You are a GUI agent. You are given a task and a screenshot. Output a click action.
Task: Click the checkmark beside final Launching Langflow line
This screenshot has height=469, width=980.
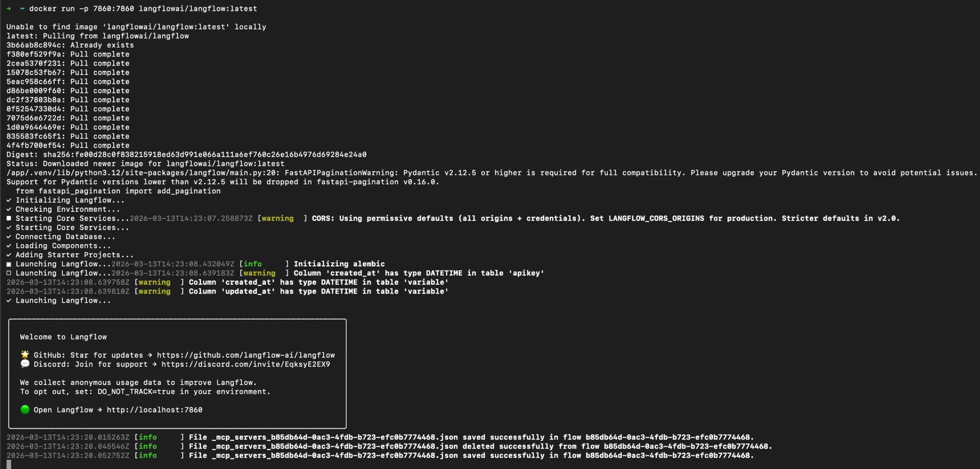click(8, 301)
